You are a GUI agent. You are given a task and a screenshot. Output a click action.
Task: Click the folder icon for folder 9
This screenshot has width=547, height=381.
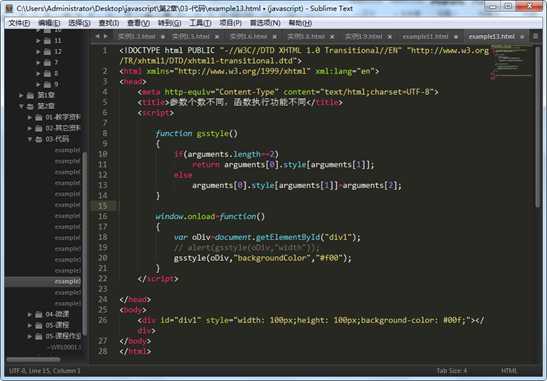pos(47,84)
